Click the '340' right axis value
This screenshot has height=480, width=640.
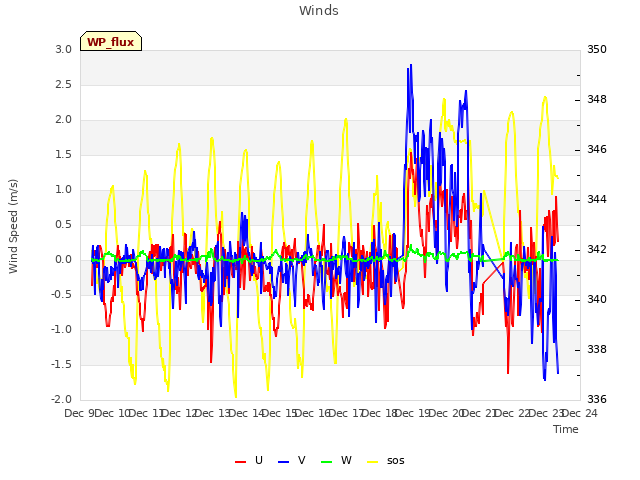[597, 300]
